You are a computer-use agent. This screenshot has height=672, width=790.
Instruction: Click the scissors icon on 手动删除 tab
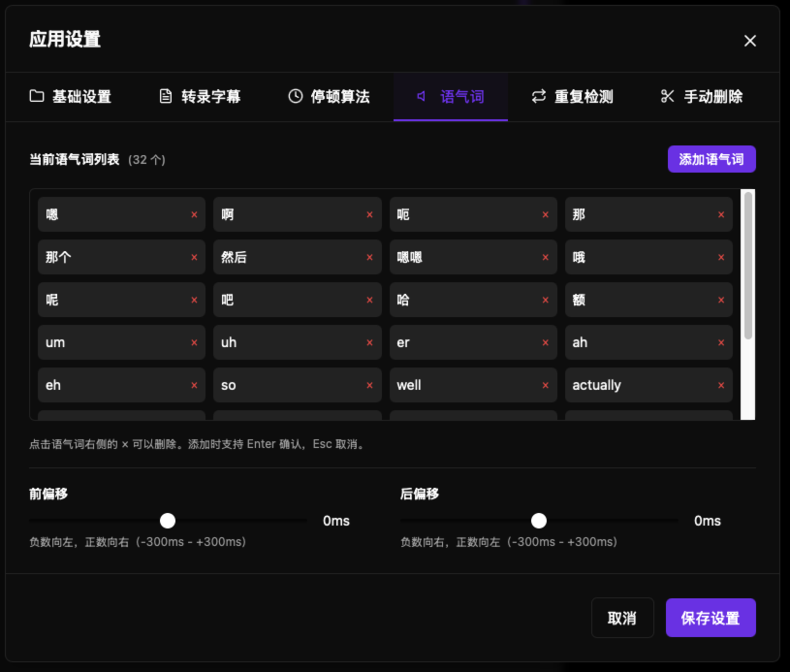tap(666, 96)
